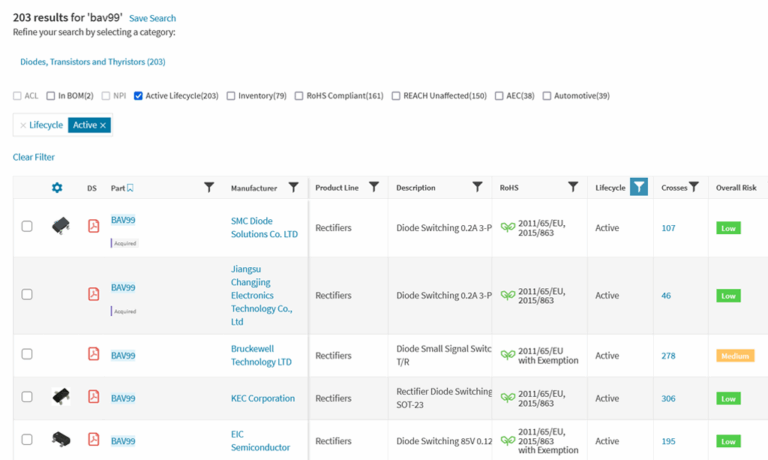The height and width of the screenshot is (460, 768).
Task: View 278 crosses for Bruckewell part
Action: (x=668, y=356)
